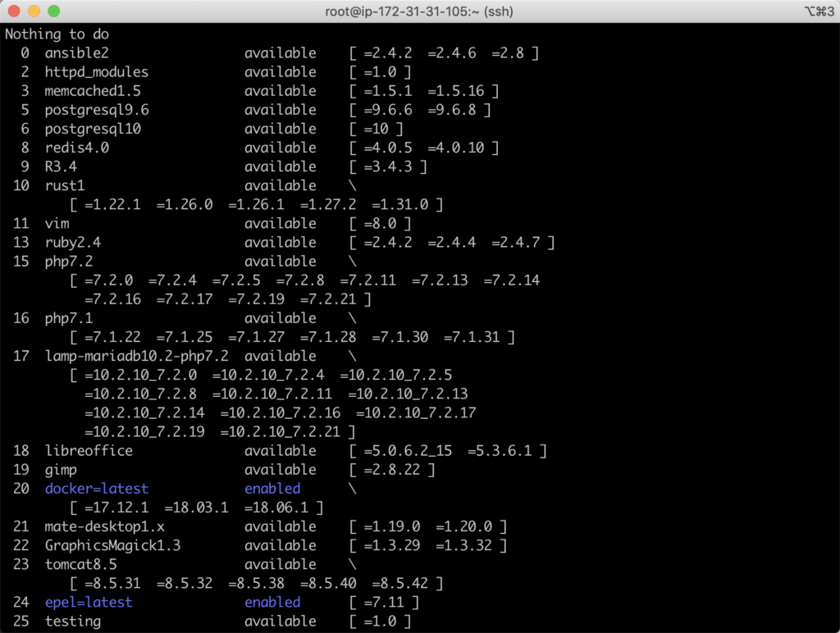The height and width of the screenshot is (633, 840).
Task: Select the 'GraphicsMagick1.3' package name
Action: 112,546
